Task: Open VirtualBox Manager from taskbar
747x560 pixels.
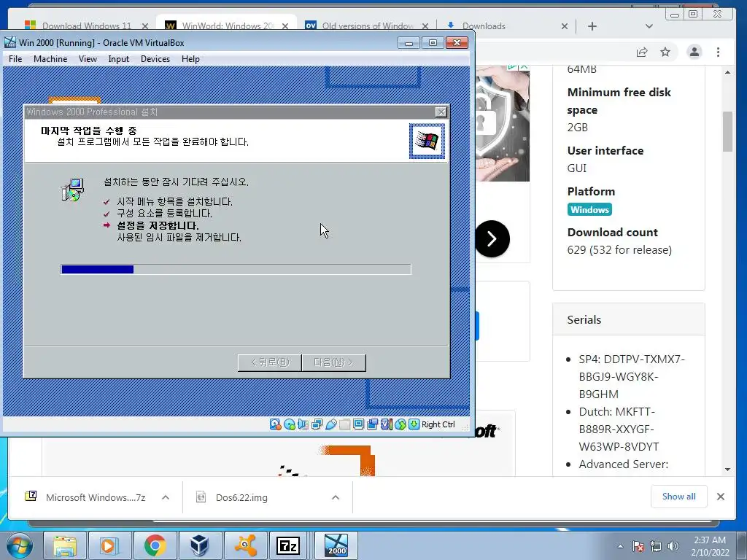Action: coord(200,545)
